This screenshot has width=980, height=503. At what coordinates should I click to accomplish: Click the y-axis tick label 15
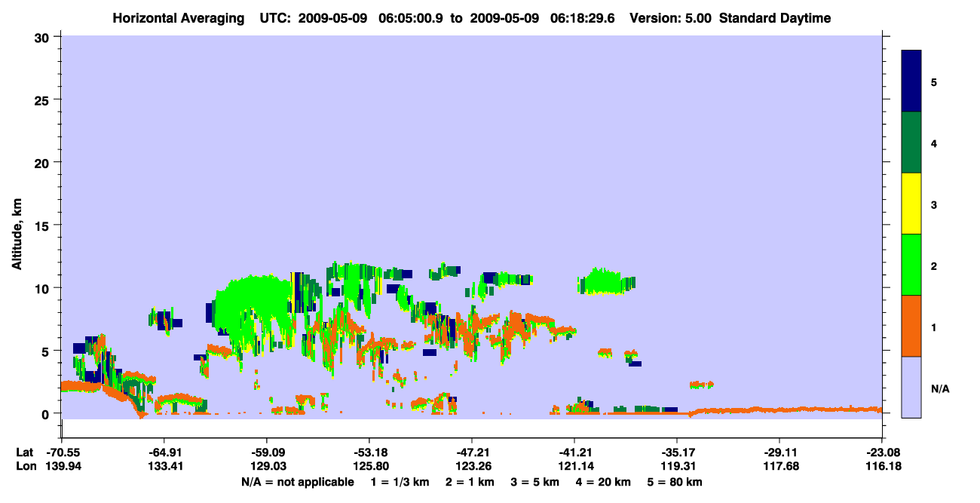click(44, 225)
